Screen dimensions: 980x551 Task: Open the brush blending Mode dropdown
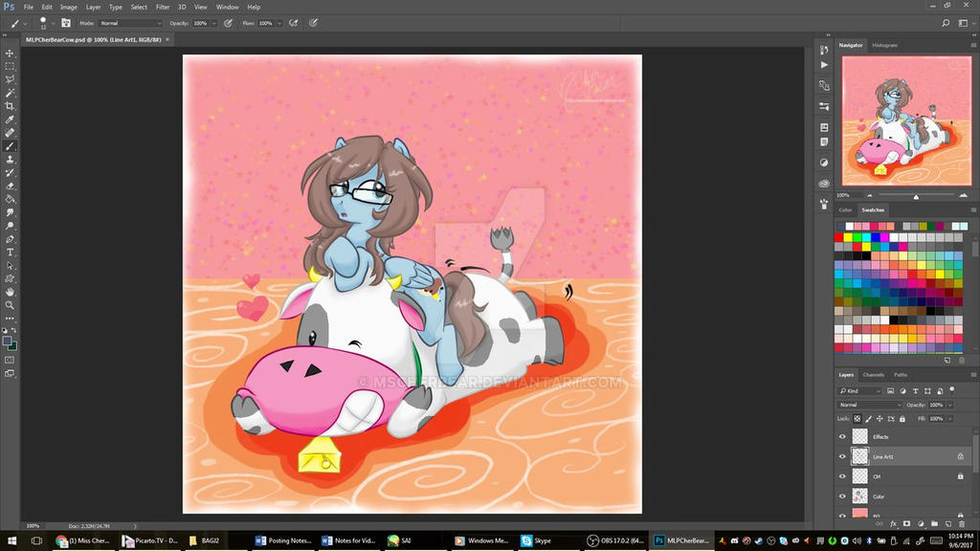130,23
